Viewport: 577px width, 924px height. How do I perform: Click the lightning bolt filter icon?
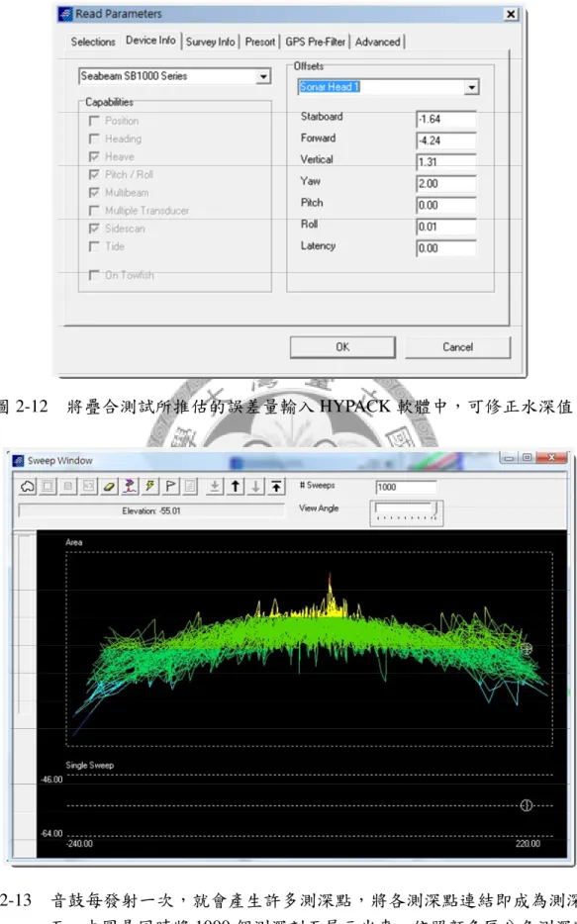click(x=149, y=487)
